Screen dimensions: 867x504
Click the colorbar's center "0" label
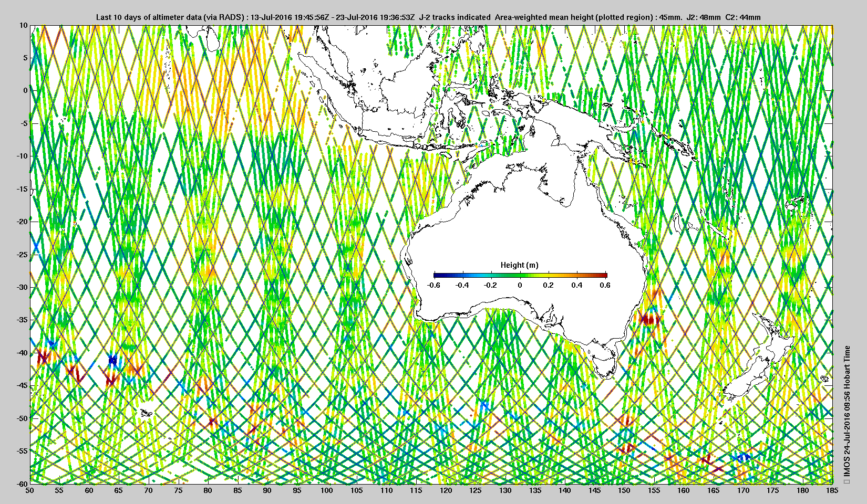coord(520,285)
